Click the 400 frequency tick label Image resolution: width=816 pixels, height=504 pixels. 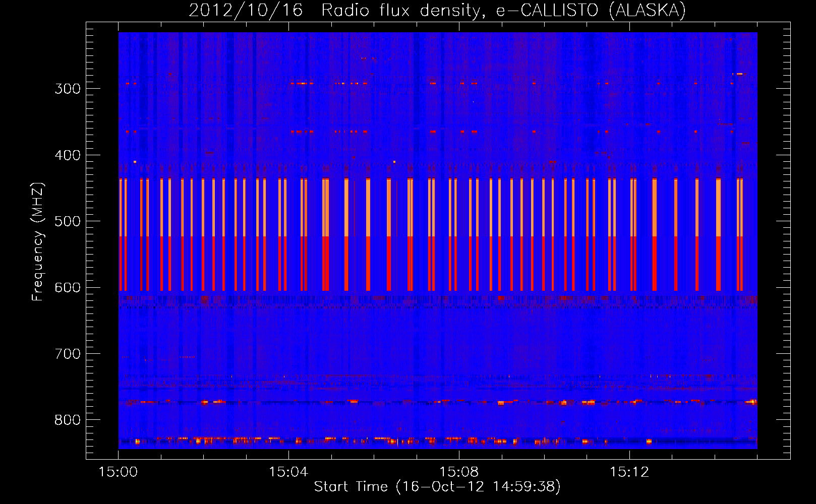point(68,155)
